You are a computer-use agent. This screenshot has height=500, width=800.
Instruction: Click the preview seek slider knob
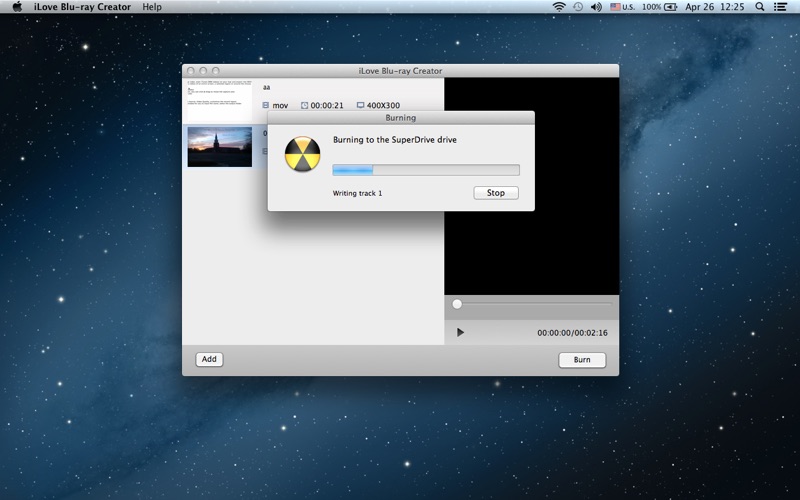pyautogui.click(x=457, y=304)
